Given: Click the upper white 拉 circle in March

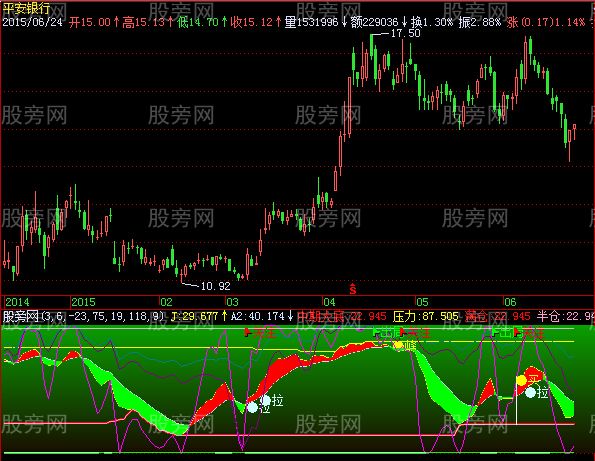Looking at the screenshot, I should (265, 400).
